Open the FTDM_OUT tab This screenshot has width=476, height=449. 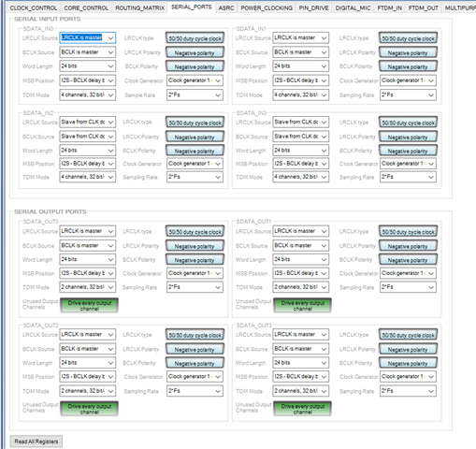pyautogui.click(x=424, y=7)
